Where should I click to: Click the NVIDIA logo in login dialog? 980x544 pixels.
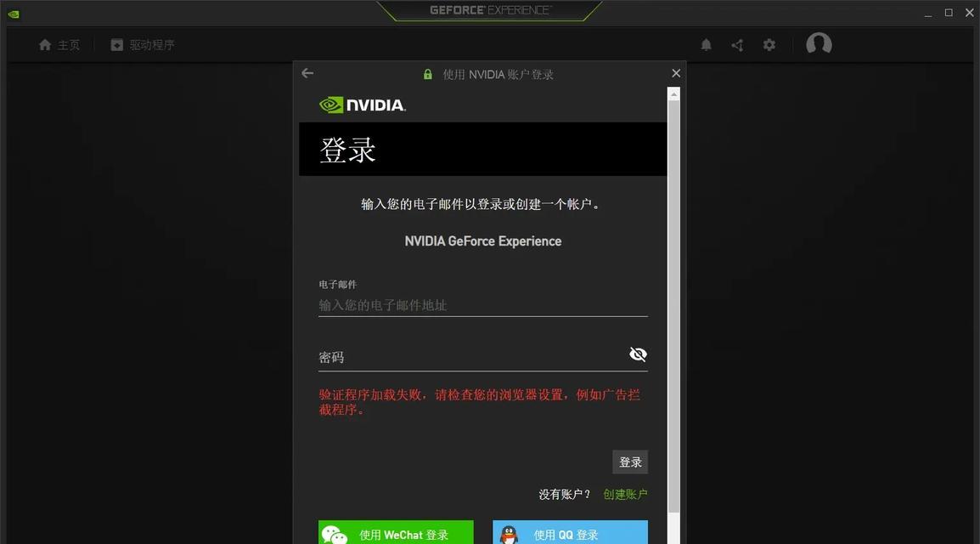[x=363, y=105]
